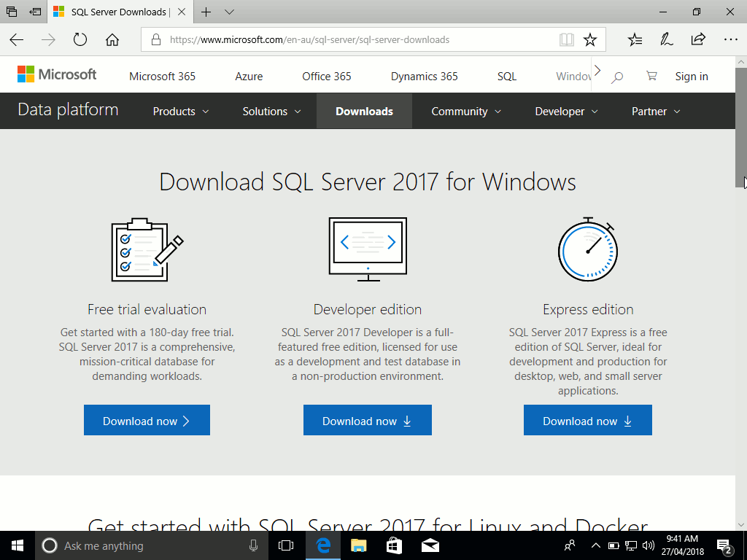Close the SQL Server Downloads tab
Image resolution: width=747 pixels, height=560 pixels.
pos(182,12)
